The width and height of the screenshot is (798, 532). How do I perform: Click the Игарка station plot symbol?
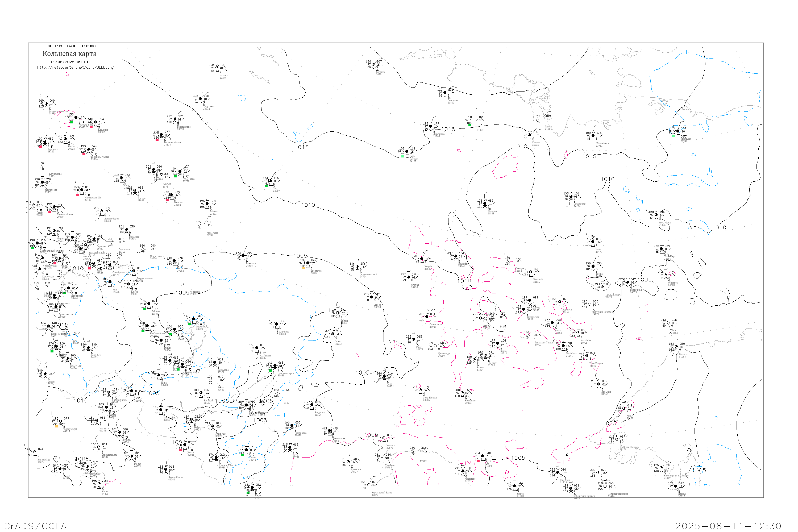pos(217,68)
